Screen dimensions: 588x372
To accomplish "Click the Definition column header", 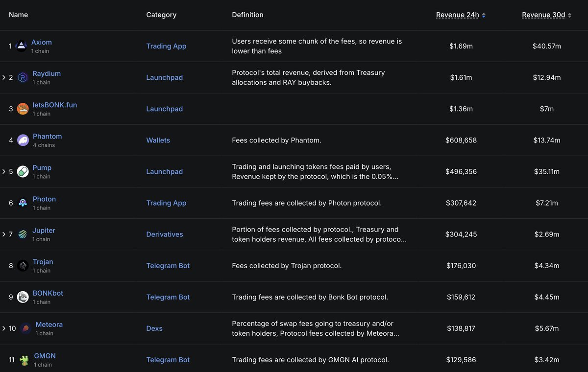I will [247, 15].
